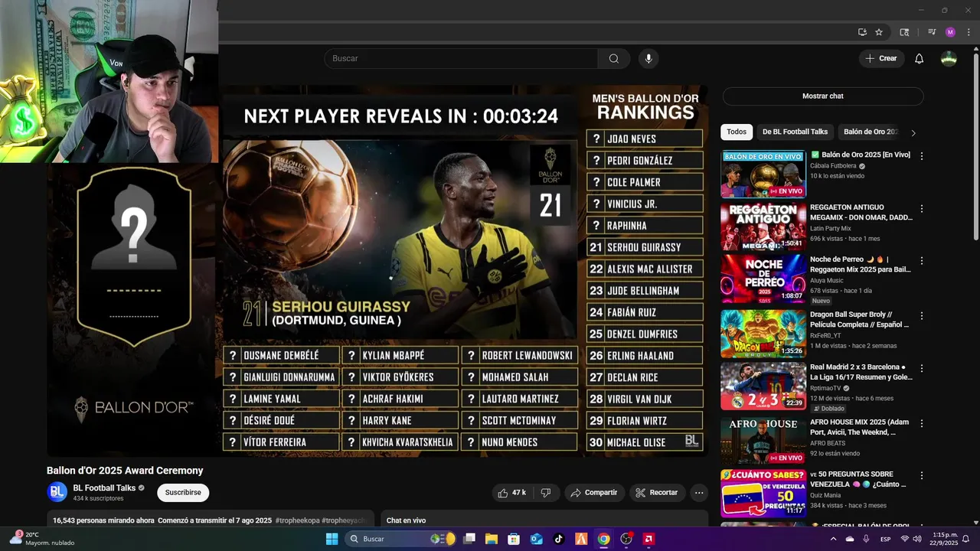Open options for 50 Preguntas sobre Venezuela video
The image size is (980, 551).
point(922,476)
